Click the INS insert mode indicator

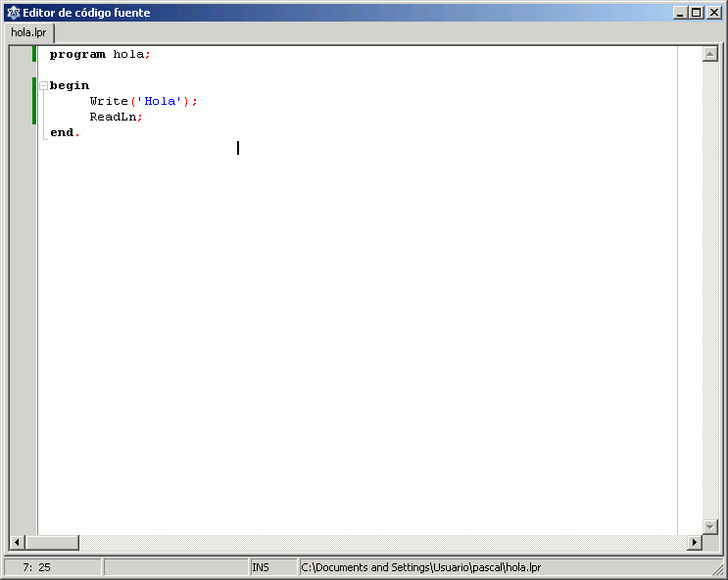coord(273,567)
